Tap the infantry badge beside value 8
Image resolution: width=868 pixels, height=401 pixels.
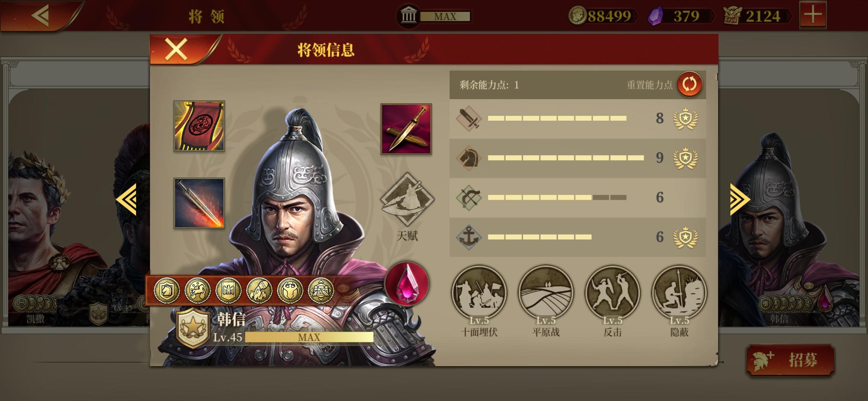685,118
